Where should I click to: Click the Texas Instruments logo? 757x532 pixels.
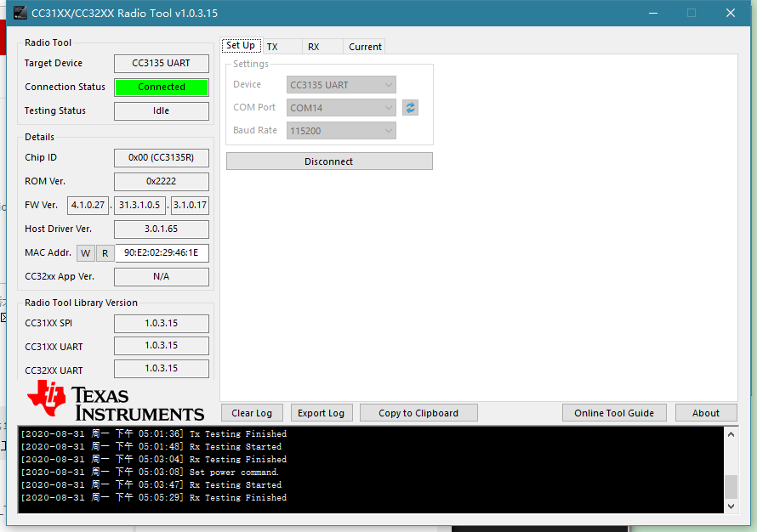(x=116, y=401)
